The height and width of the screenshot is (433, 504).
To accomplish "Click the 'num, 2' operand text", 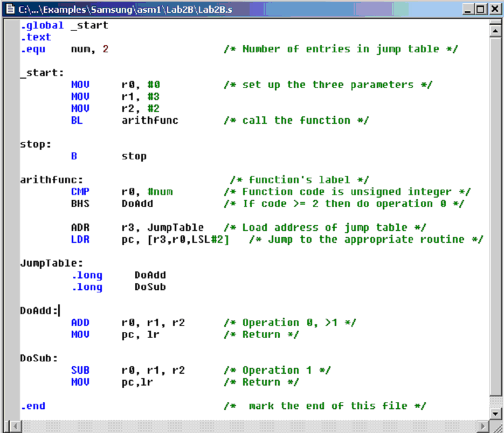I will click(x=89, y=49).
